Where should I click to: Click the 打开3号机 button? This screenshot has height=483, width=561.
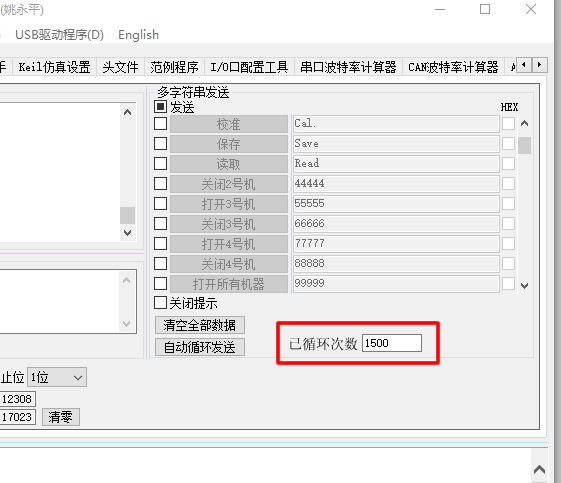tap(229, 204)
